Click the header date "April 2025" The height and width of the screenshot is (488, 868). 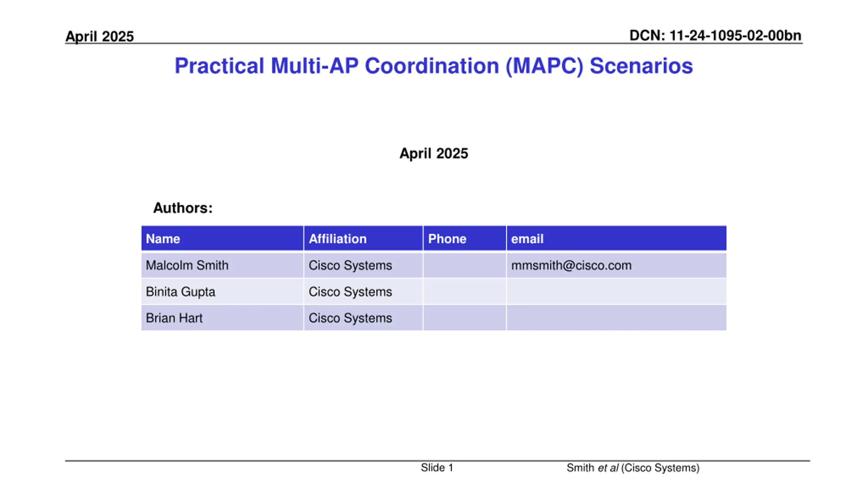coord(100,37)
